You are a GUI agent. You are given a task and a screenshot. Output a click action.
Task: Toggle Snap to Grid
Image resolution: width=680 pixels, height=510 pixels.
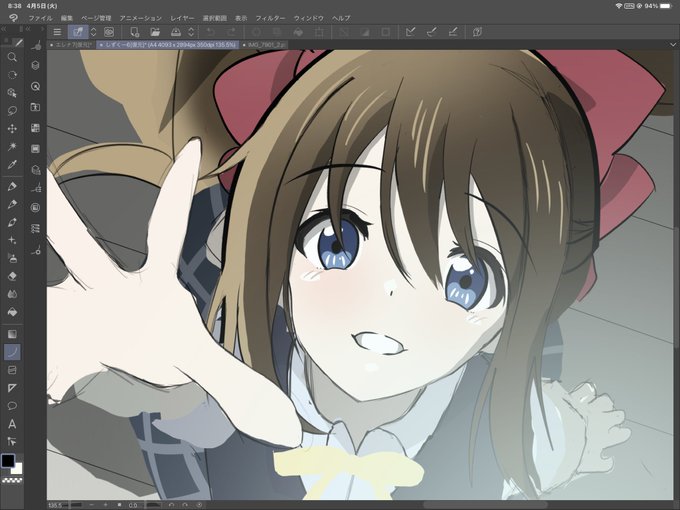452,32
